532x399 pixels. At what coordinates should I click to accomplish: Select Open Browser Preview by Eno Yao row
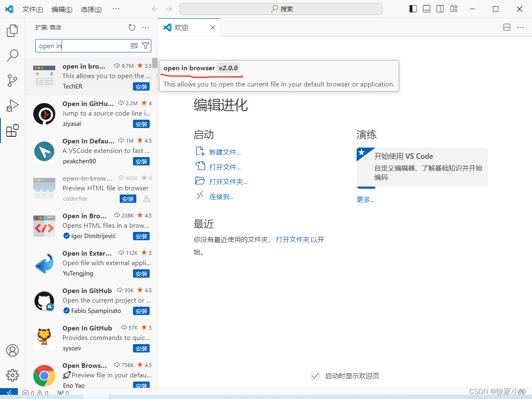tap(91, 374)
